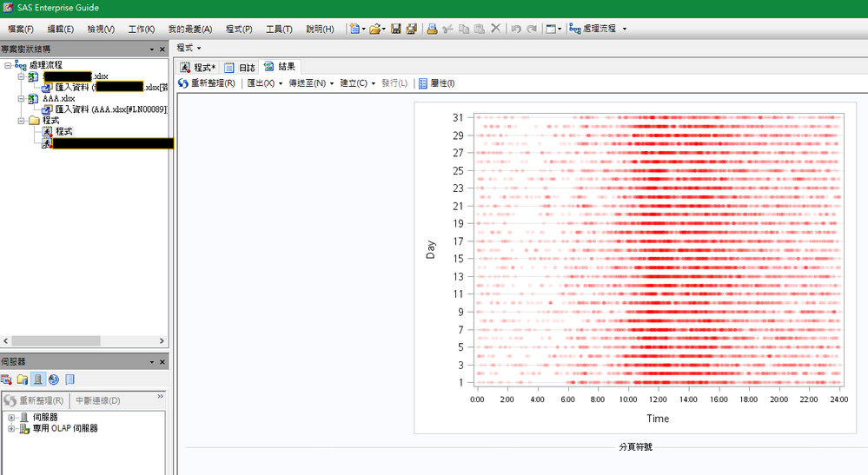This screenshot has height=475, width=868.
Task: Click the New item icon in toolbar
Action: (354, 29)
